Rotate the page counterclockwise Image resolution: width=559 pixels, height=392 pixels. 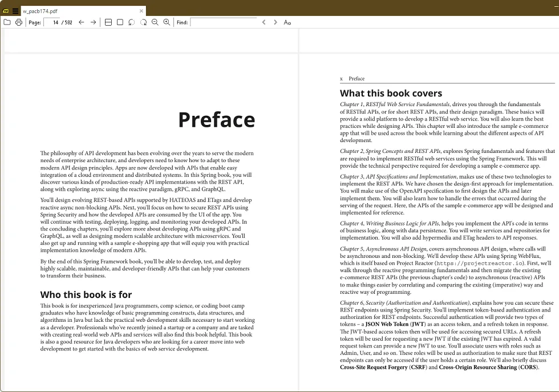pyautogui.click(x=132, y=22)
